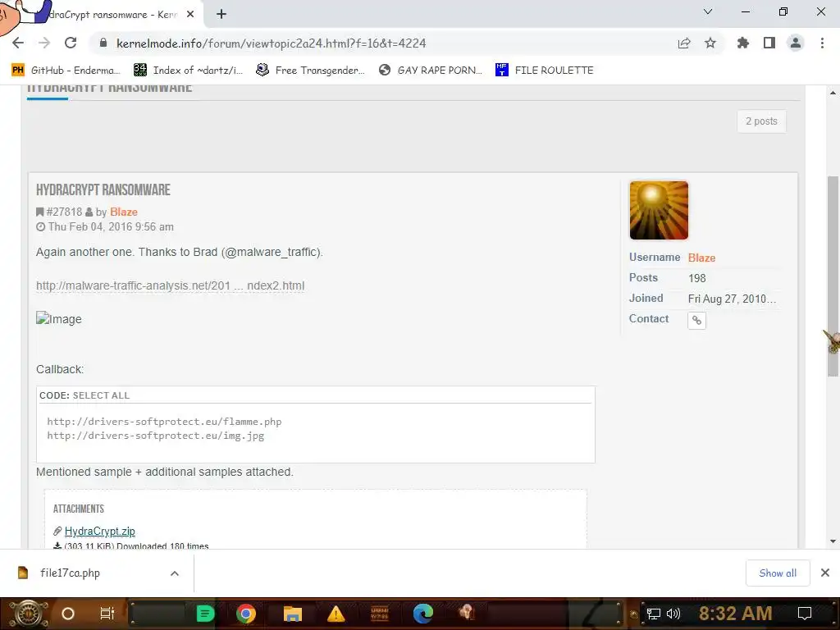
Task: Click SELECT ALL in the code box
Action: pos(101,395)
